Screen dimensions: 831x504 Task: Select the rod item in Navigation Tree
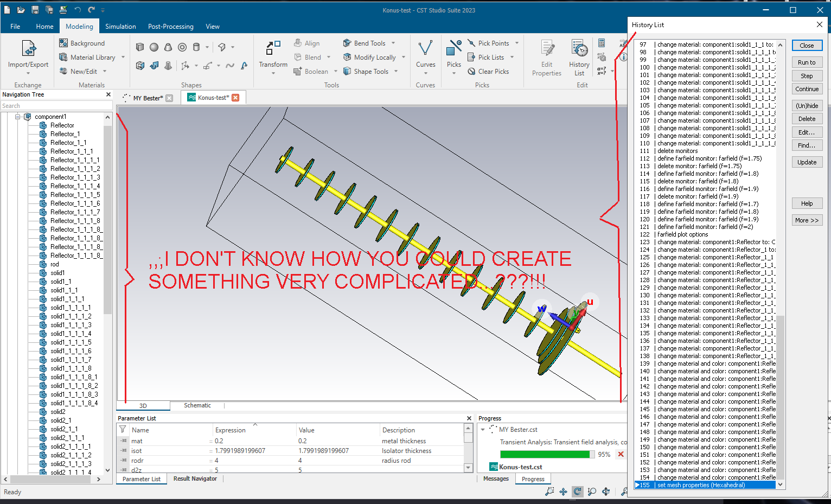click(55, 264)
